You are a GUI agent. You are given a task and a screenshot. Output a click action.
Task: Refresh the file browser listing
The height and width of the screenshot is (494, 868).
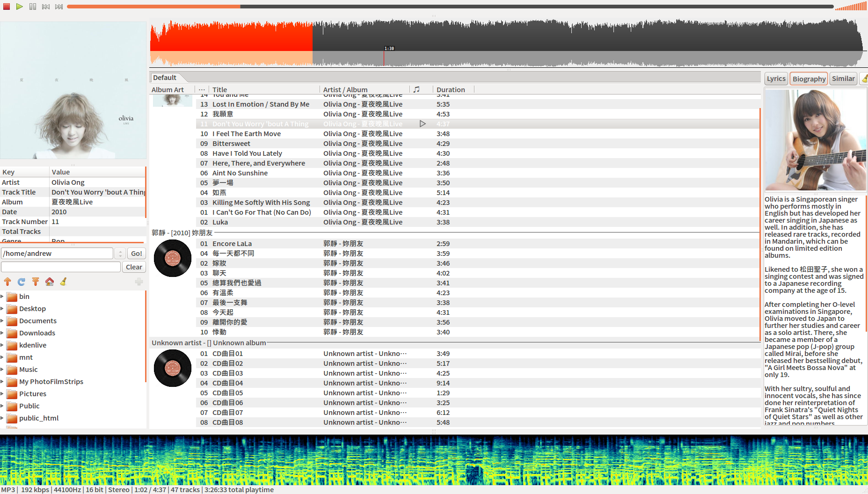[x=22, y=282]
